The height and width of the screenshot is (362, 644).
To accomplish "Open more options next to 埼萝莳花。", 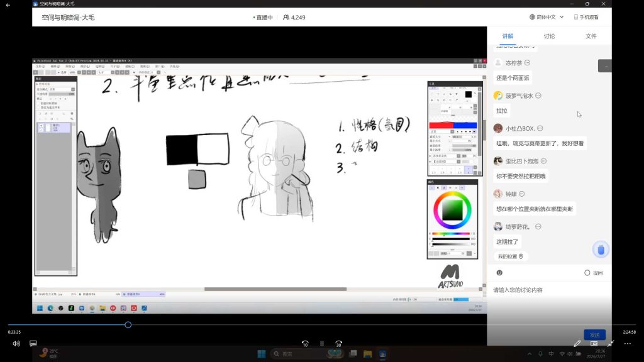I will [538, 226].
